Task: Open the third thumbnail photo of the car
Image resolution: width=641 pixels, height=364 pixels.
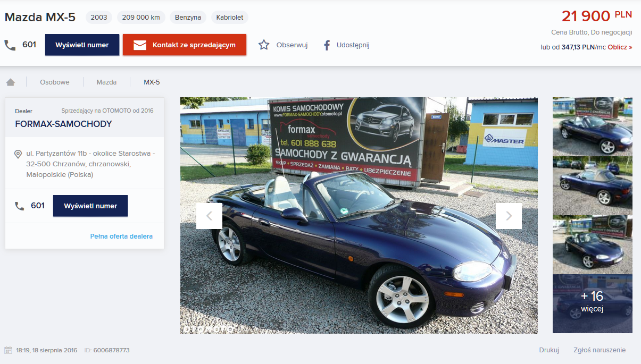Action: (593, 244)
